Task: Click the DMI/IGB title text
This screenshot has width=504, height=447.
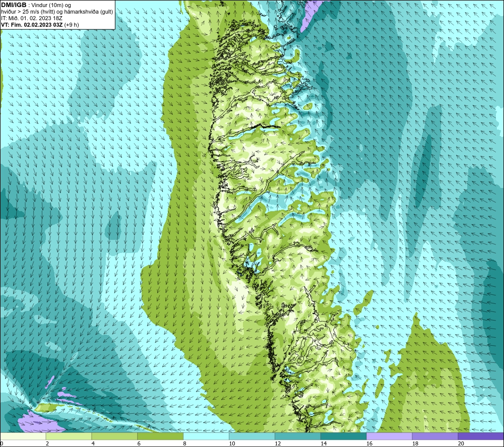Action: [x=14, y=5]
